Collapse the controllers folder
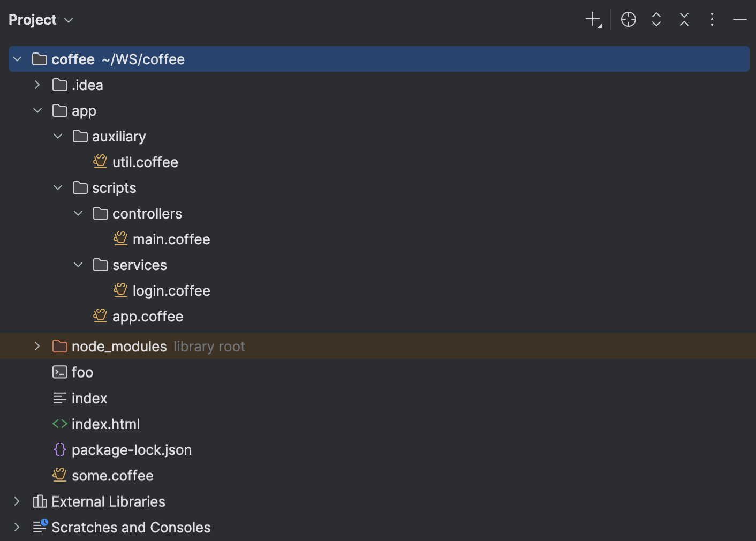The height and width of the screenshot is (541, 756). 78,213
